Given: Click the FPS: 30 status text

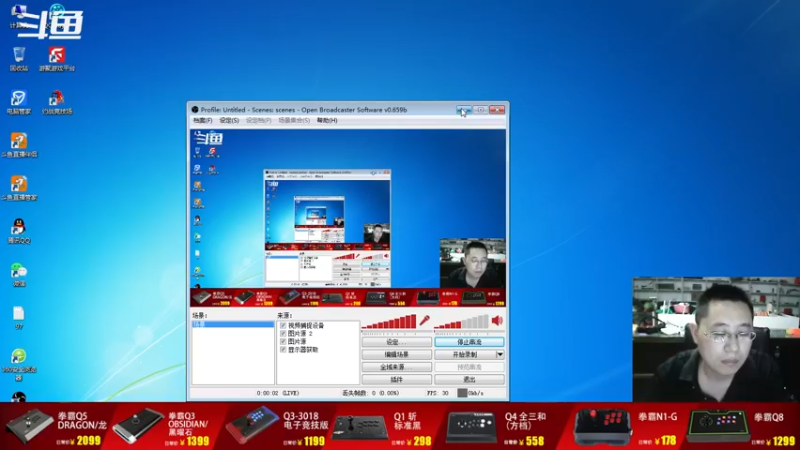Looking at the screenshot, I should pyautogui.click(x=438, y=393).
